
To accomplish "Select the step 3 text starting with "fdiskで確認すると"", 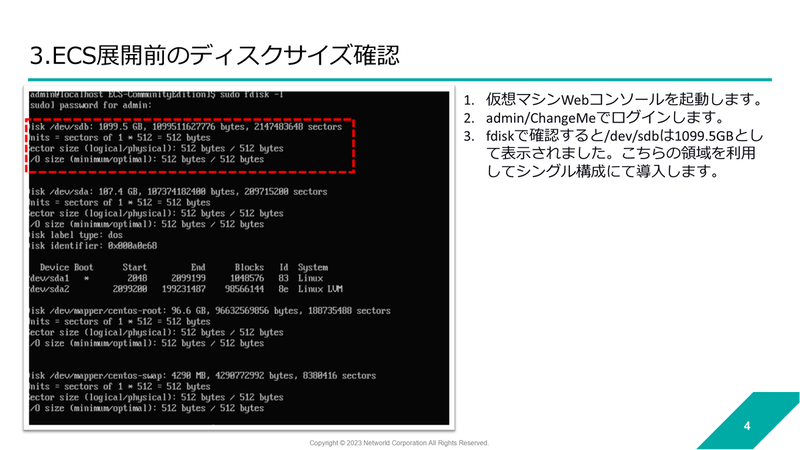I will point(624,153).
